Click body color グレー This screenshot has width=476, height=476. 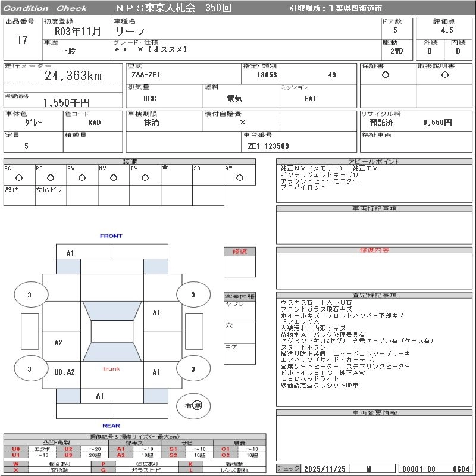pyautogui.click(x=33, y=123)
